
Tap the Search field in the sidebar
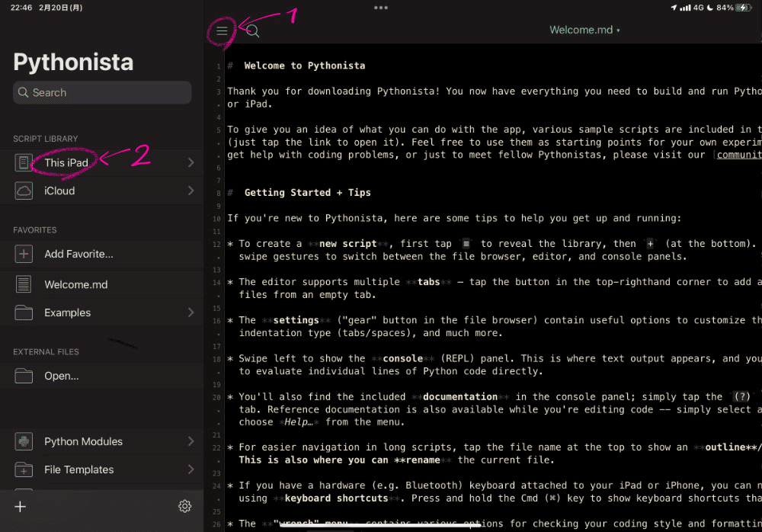101,92
